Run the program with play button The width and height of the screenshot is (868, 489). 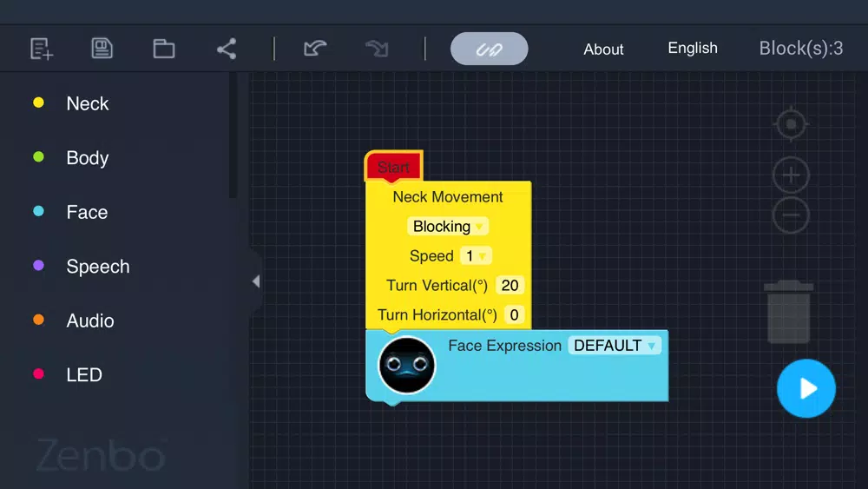pos(806,388)
